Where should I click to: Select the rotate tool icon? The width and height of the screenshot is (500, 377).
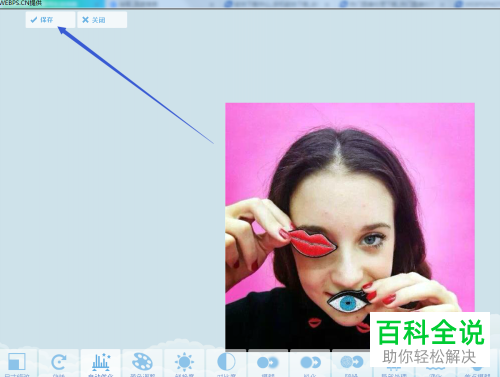click(59, 362)
